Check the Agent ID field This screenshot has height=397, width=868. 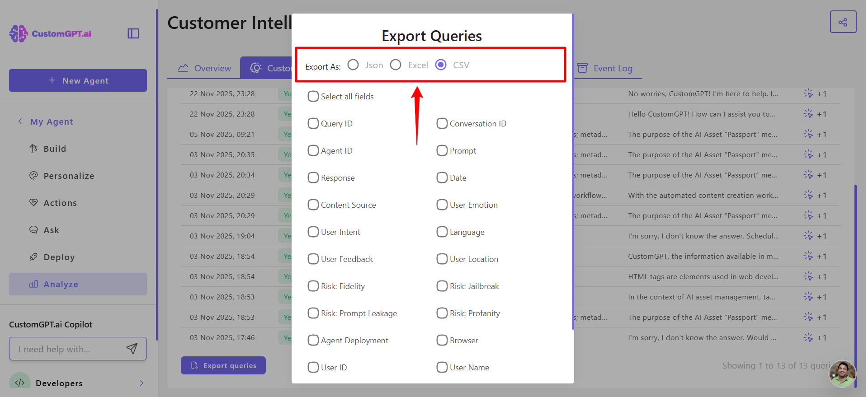(x=313, y=150)
